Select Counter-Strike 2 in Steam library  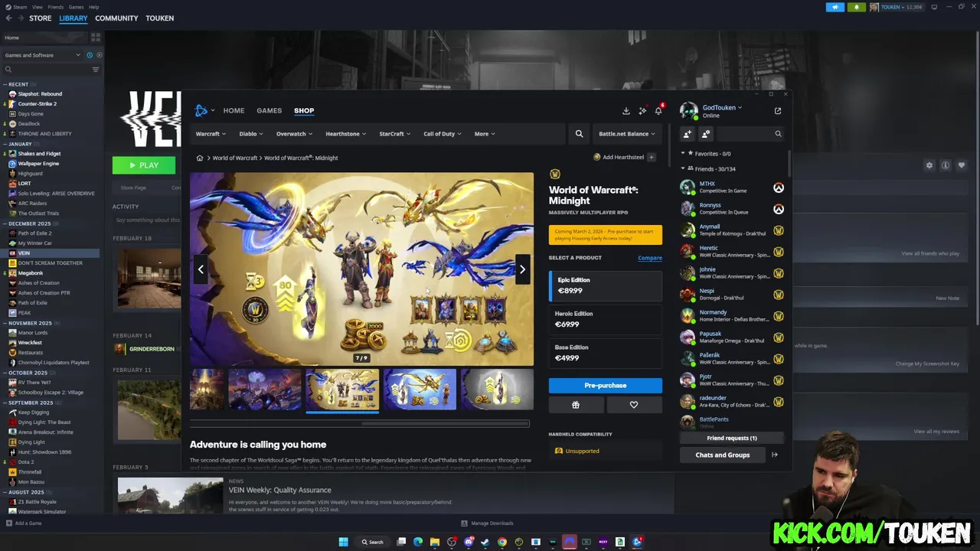38,104
